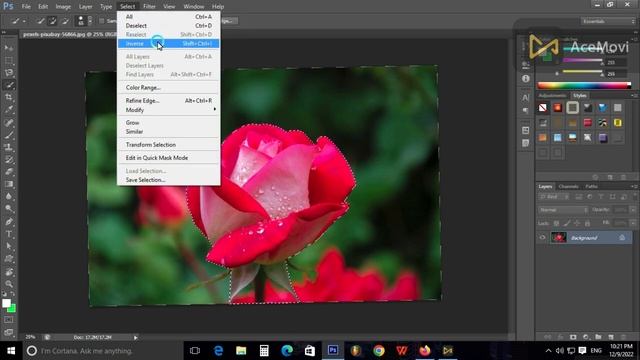The width and height of the screenshot is (640, 360).
Task: Select the Move tool
Action: [9, 48]
